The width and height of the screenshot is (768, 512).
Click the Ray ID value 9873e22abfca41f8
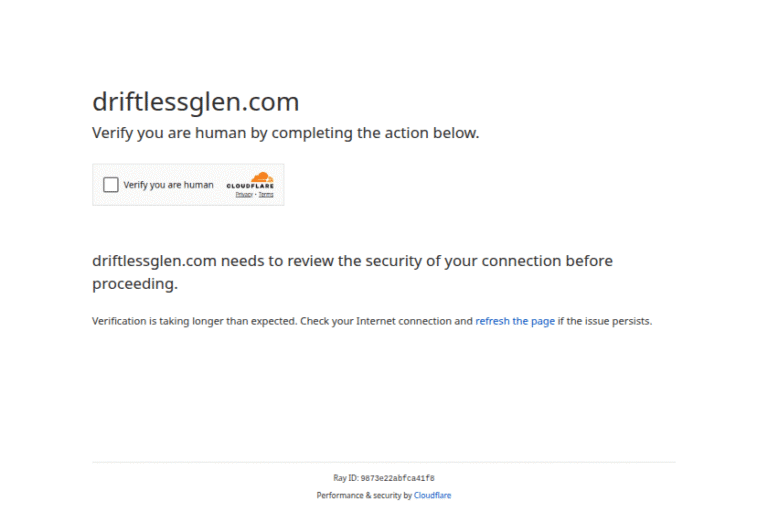(397, 478)
